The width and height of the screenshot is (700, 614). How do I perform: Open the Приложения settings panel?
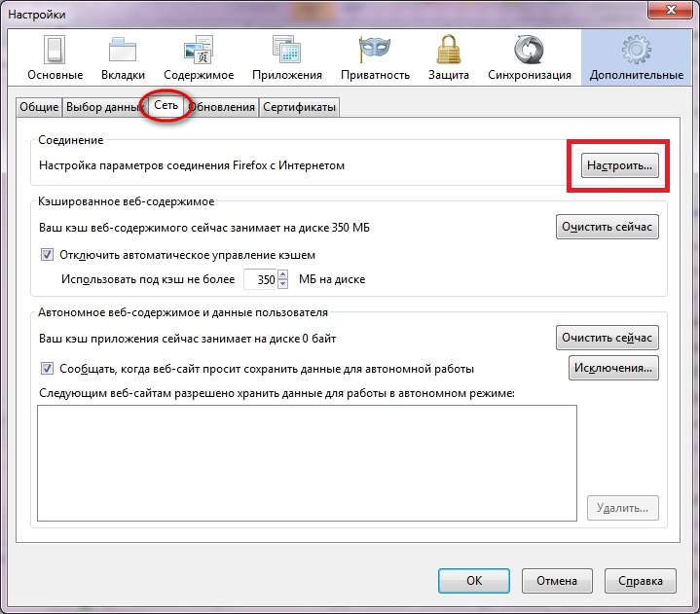click(287, 58)
